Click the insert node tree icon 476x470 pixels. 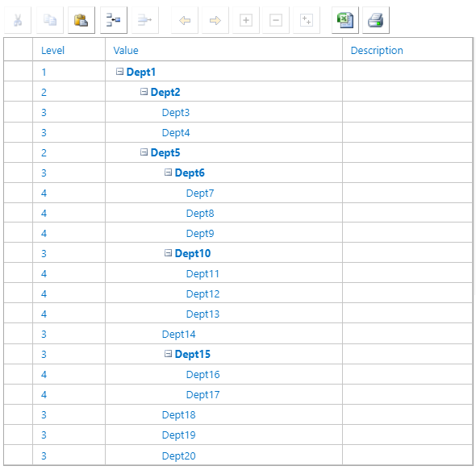pos(114,20)
